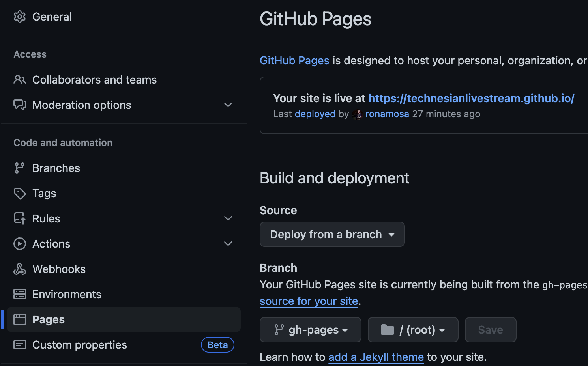Visit the live site URL link
Viewport: 588px width, 366px height.
[471, 98]
